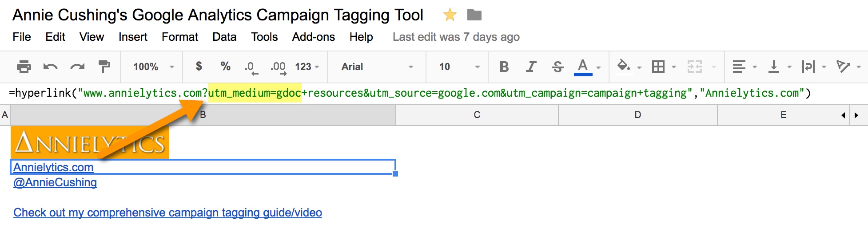The height and width of the screenshot is (228, 868).
Task: Toggle bold formatting
Action: click(x=504, y=67)
